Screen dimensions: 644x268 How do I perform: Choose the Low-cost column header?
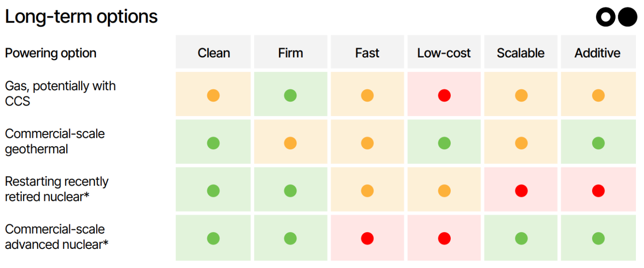[444, 52]
